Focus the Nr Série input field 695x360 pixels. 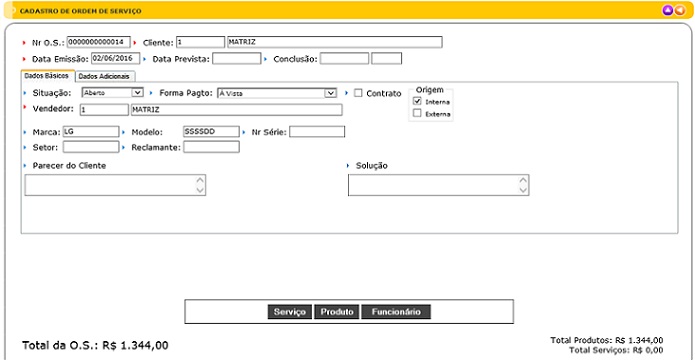point(317,132)
